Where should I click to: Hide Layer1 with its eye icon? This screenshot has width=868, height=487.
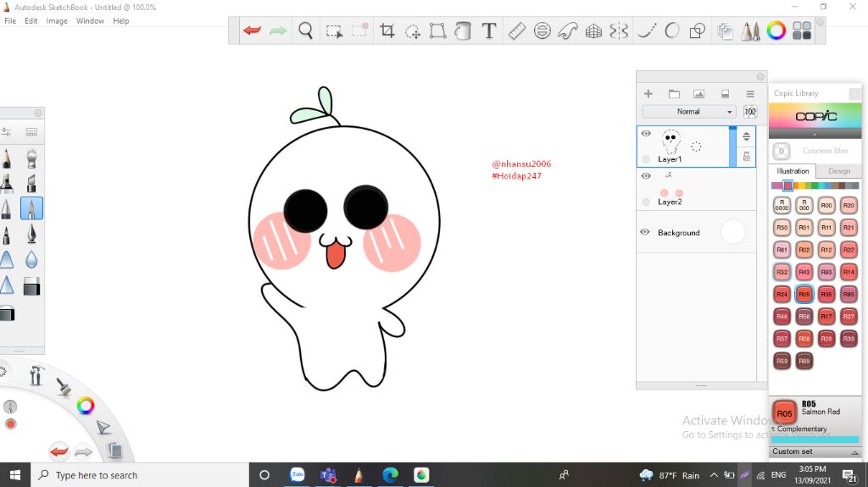tap(646, 133)
